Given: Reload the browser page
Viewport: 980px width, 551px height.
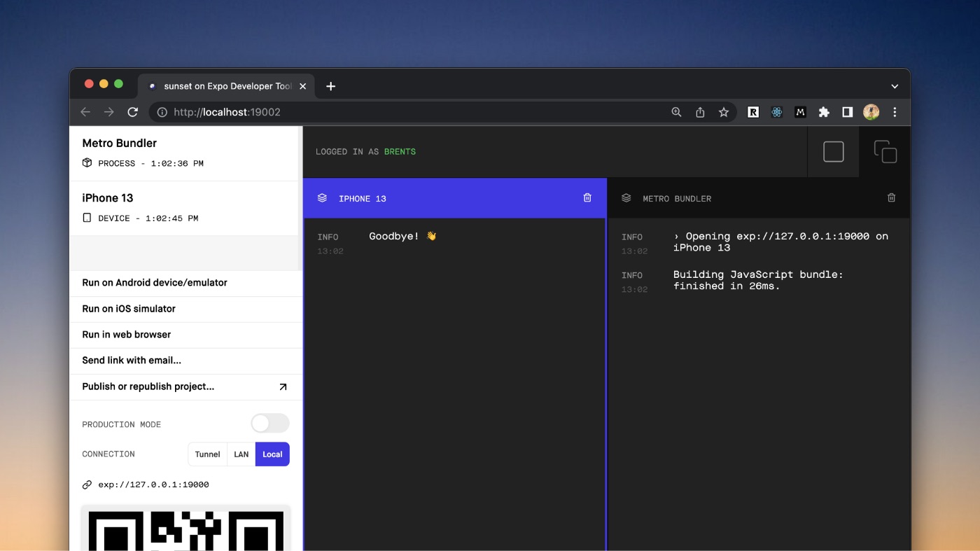Looking at the screenshot, I should tap(132, 112).
